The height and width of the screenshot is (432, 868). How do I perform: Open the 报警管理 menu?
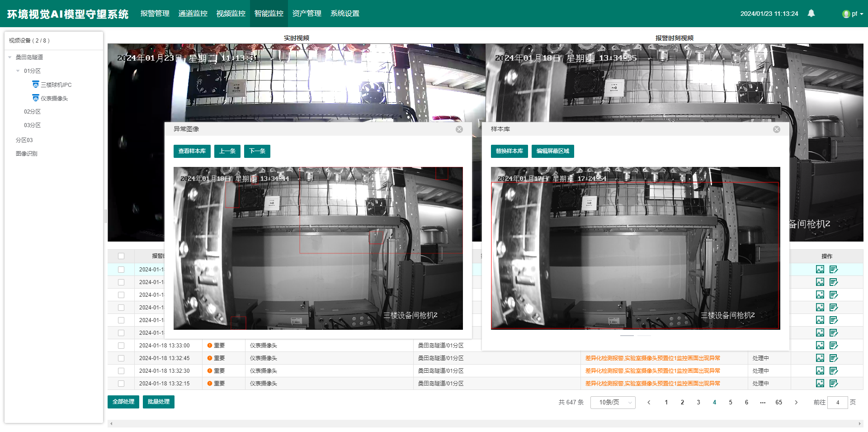(x=155, y=14)
